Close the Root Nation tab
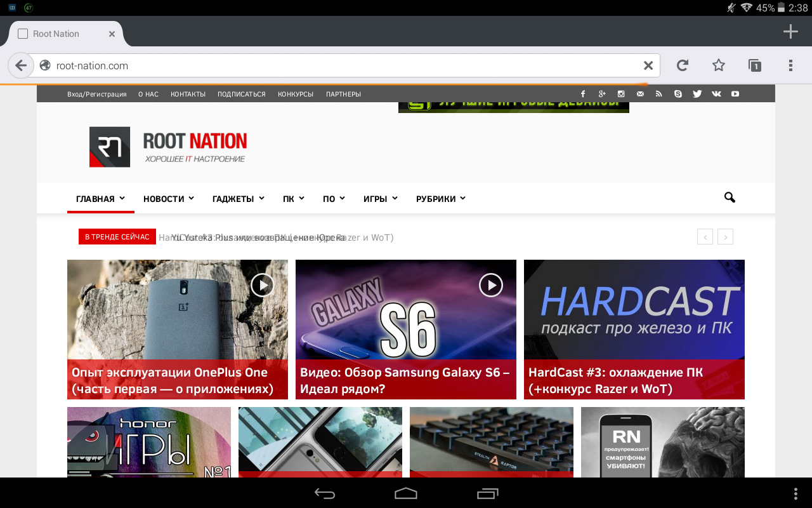Image resolution: width=812 pixels, height=508 pixels. pos(112,34)
